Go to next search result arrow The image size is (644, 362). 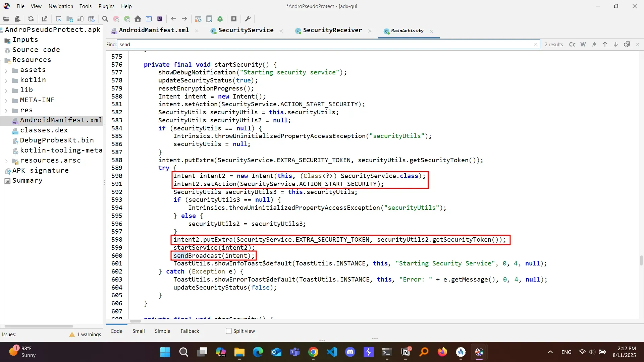(x=616, y=45)
